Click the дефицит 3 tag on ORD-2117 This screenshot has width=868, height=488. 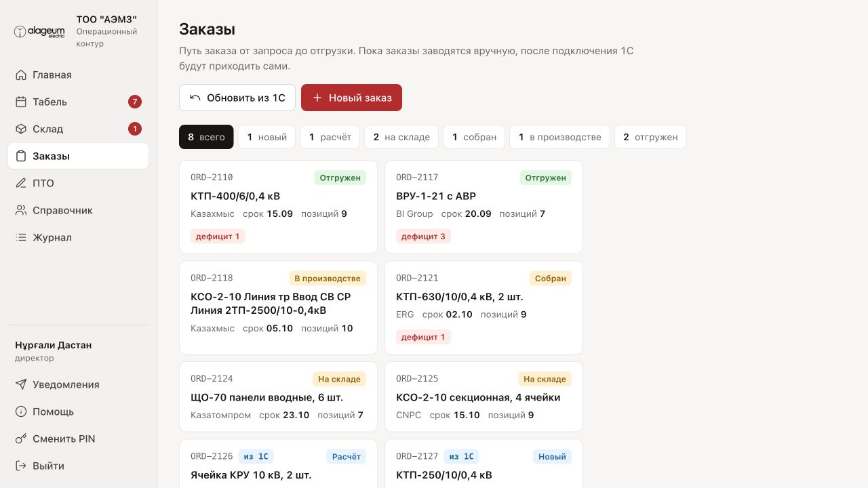(423, 237)
